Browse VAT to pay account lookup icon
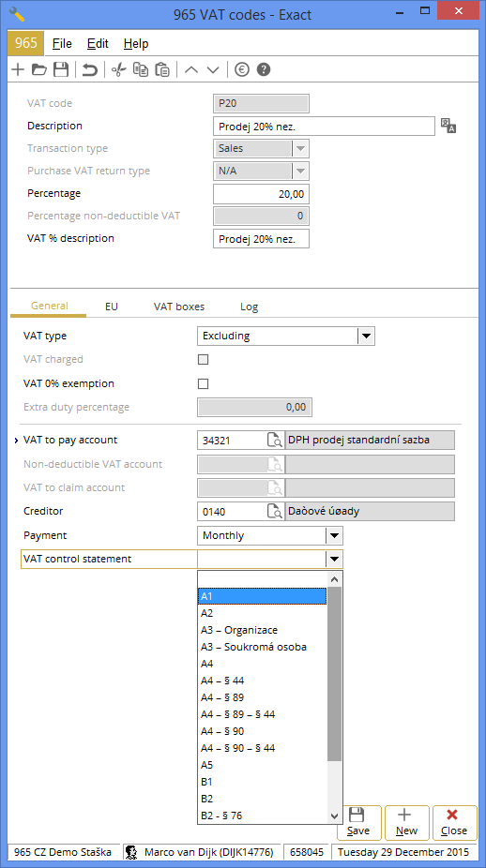The image size is (486, 868). [x=275, y=441]
